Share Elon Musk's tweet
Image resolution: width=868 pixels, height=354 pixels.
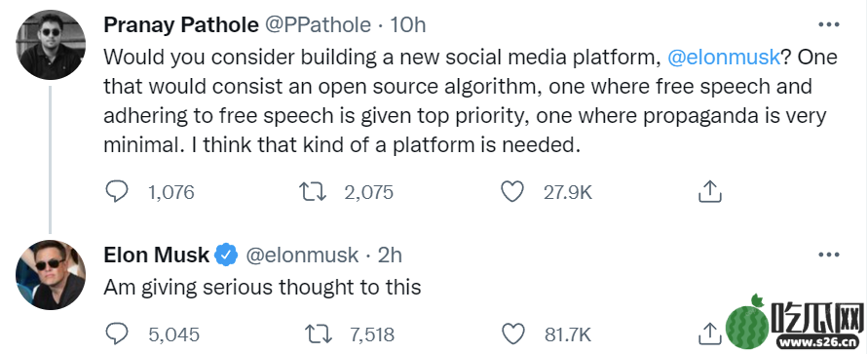(709, 334)
